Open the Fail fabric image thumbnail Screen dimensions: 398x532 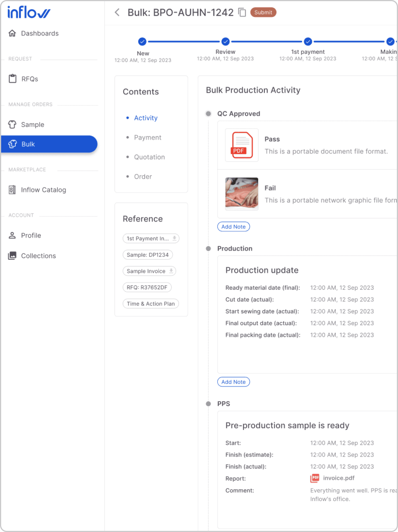pyautogui.click(x=242, y=194)
